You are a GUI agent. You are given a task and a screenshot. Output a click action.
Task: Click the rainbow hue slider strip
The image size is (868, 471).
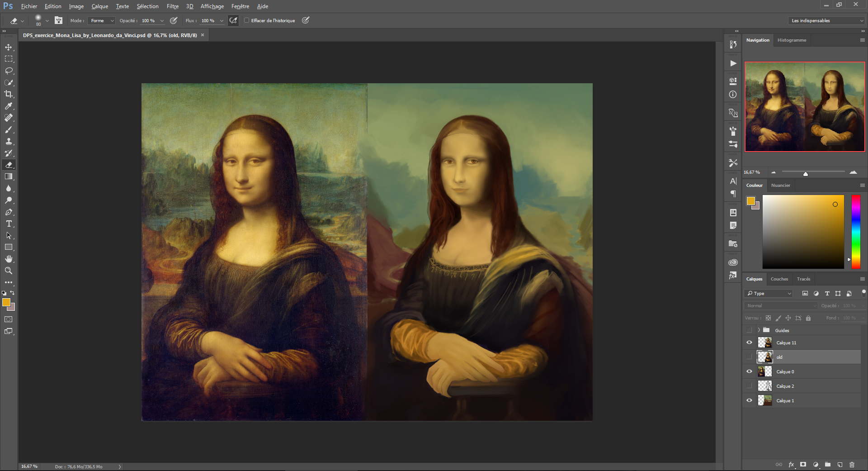click(856, 232)
